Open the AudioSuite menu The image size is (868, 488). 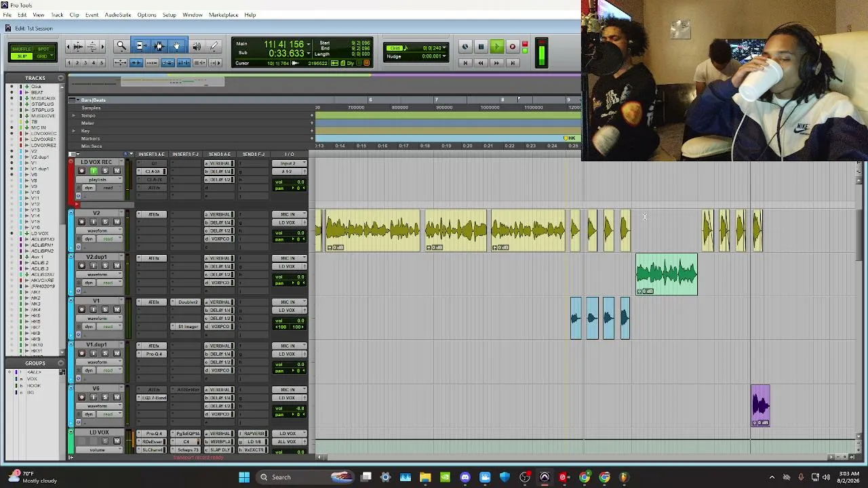point(118,15)
